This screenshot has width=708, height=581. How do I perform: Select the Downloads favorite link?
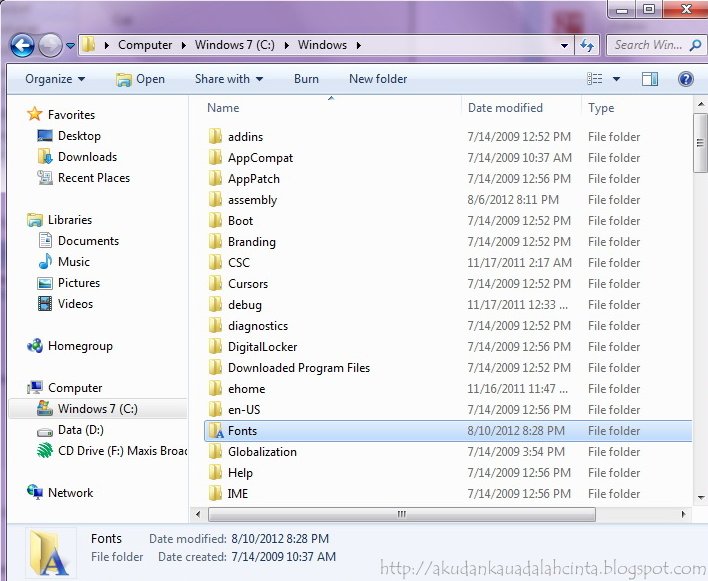pyautogui.click(x=87, y=157)
